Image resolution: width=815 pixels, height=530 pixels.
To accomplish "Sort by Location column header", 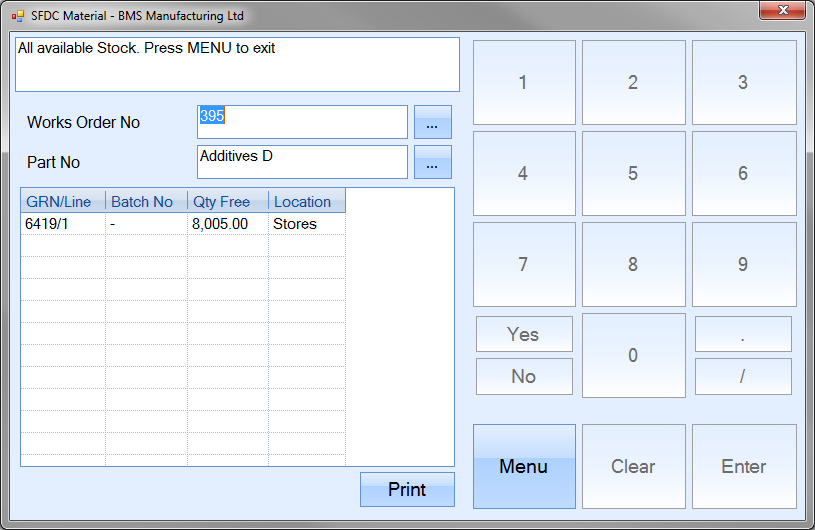I will coord(307,202).
